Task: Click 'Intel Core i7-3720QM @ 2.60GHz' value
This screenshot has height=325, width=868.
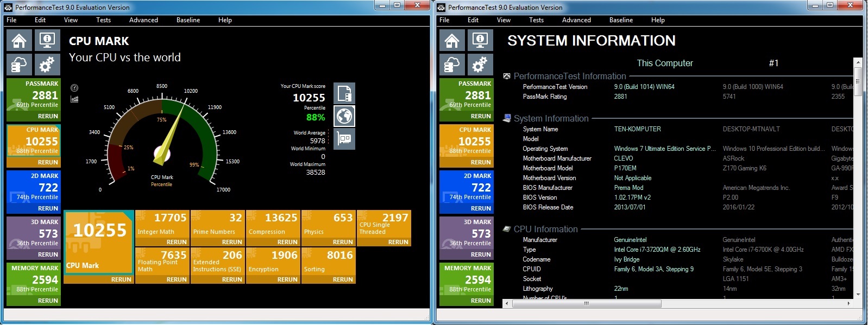Action: [657, 250]
